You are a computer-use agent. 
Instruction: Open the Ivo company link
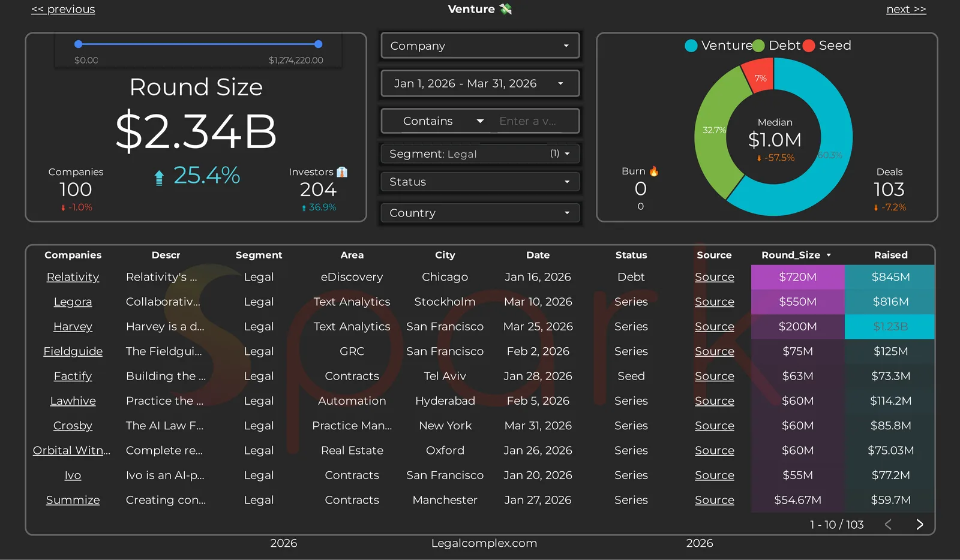[x=73, y=475]
